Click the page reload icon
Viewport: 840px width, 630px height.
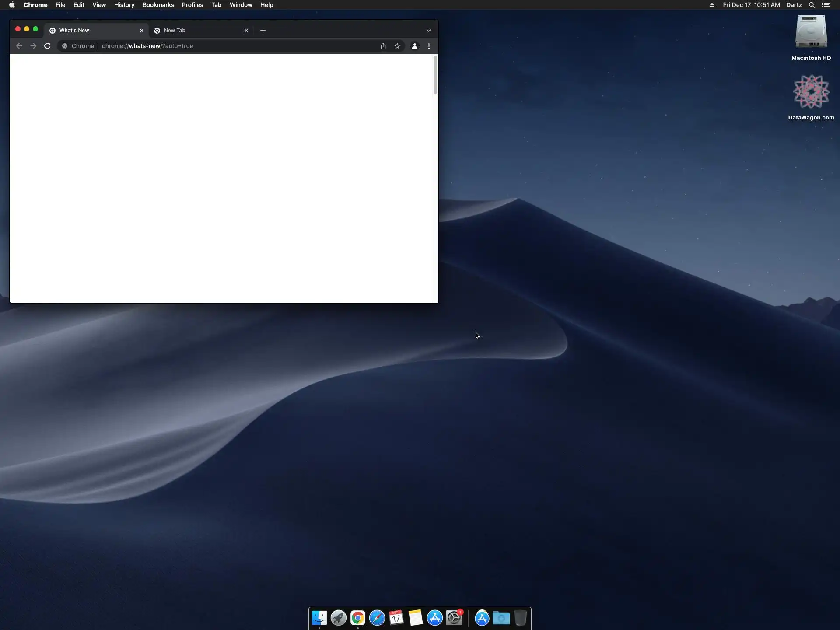point(47,46)
